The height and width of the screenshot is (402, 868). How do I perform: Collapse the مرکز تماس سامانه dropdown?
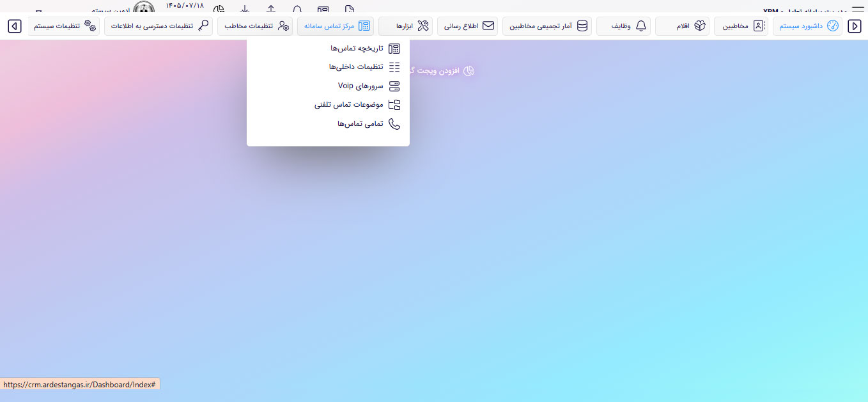[336, 26]
